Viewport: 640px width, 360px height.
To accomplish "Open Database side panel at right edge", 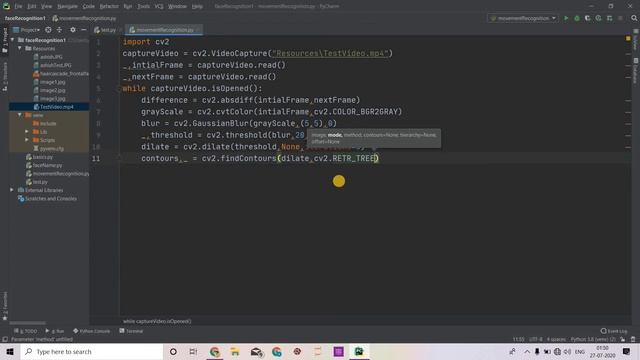I will click(x=636, y=70).
